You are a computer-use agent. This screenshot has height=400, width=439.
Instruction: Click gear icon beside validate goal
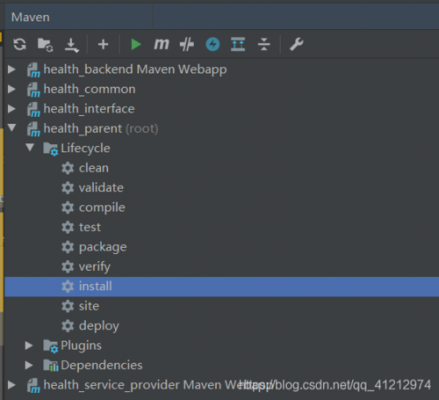[68, 188]
